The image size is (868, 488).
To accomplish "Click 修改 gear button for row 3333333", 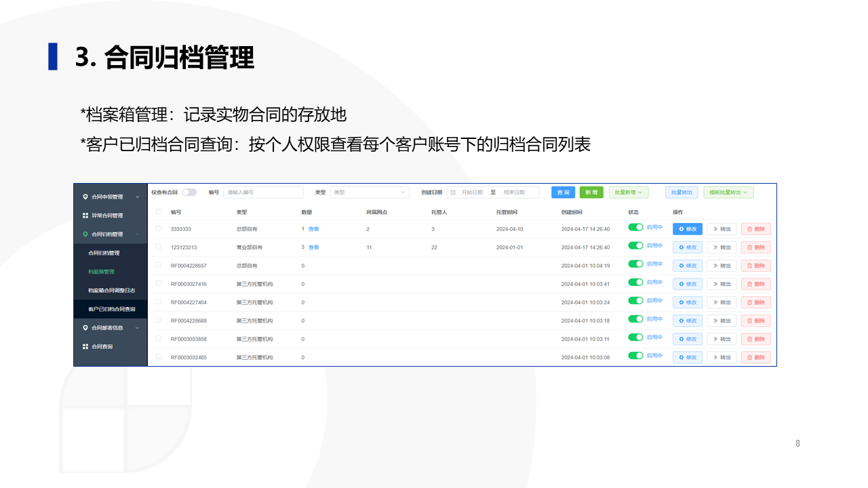I will tap(688, 229).
